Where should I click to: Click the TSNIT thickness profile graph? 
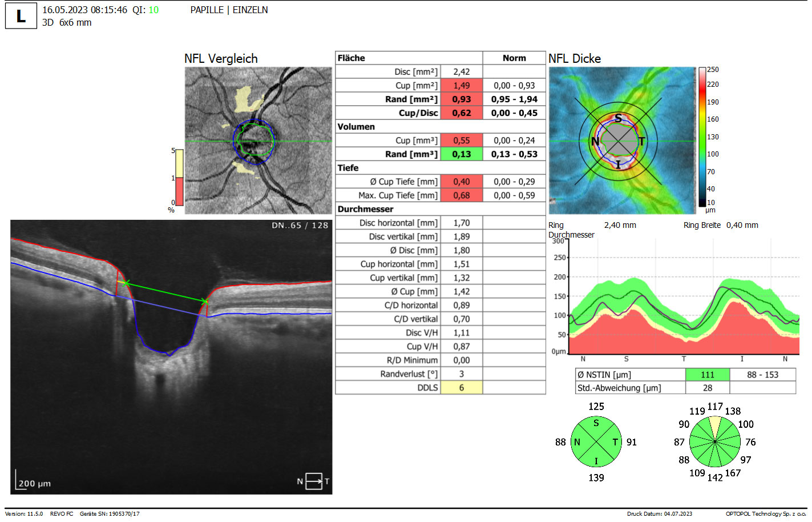tap(684, 297)
